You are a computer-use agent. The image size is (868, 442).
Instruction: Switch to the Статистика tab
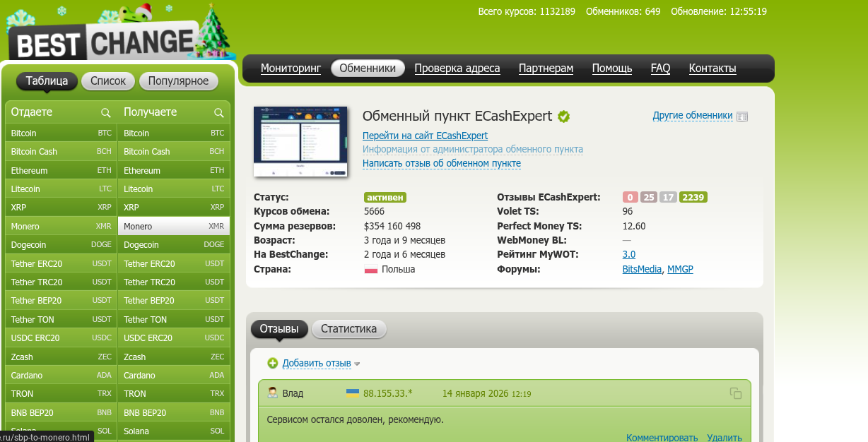click(349, 329)
